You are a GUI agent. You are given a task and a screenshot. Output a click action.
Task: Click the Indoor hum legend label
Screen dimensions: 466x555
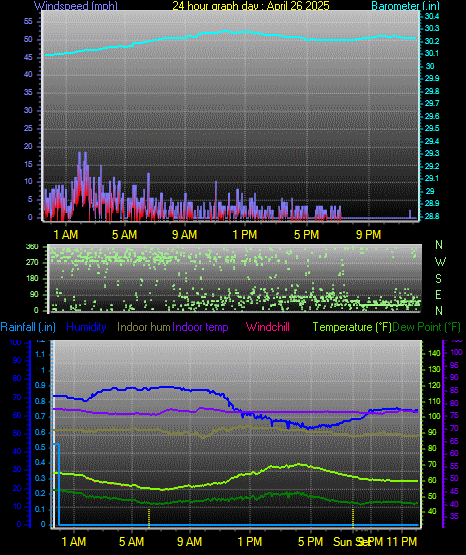click(x=144, y=327)
